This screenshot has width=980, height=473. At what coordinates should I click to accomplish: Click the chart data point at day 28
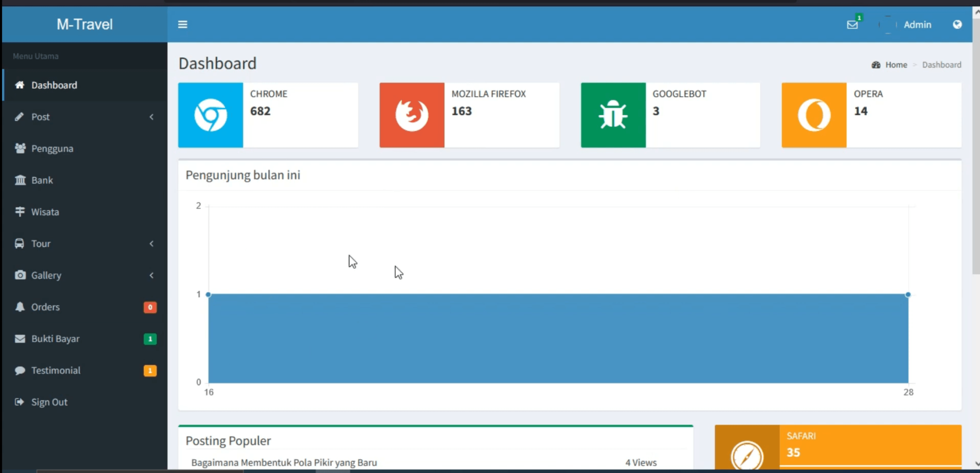pyautogui.click(x=908, y=295)
